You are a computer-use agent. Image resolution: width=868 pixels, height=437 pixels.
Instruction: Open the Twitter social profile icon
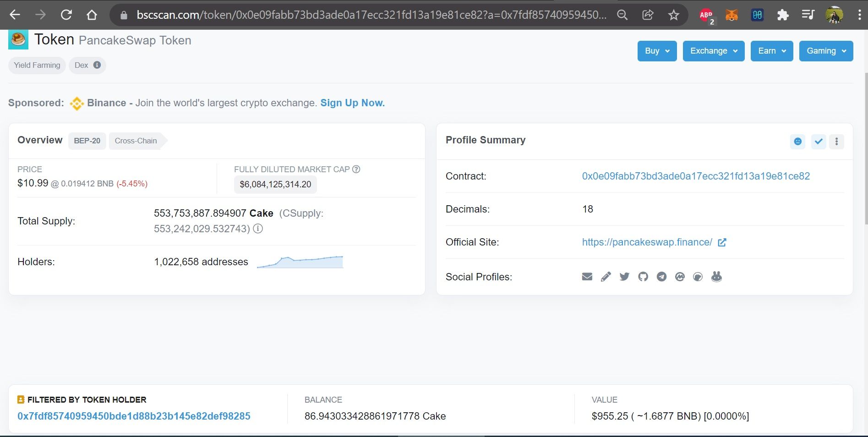624,277
